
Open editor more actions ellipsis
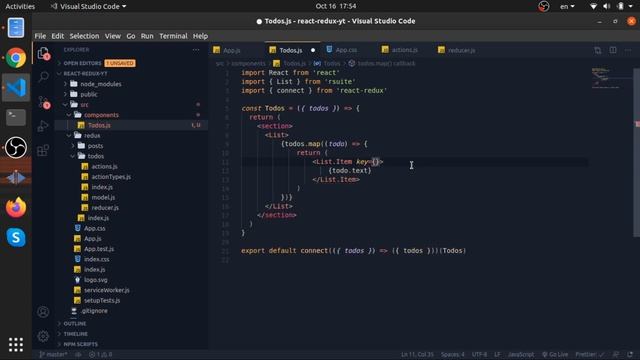pyautogui.click(x=628, y=50)
